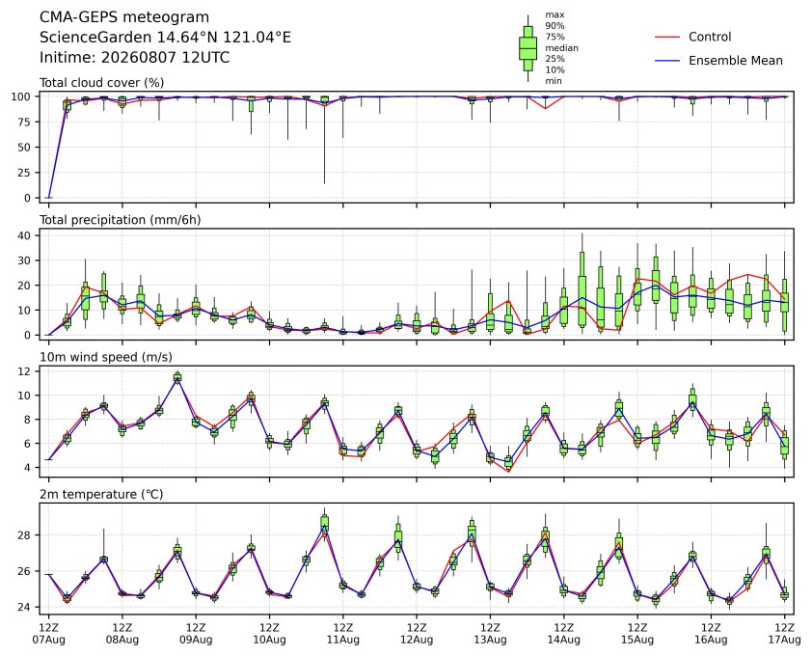Click the '40' tick on precipitation axis
Image resolution: width=812 pixels, height=656 pixels.
[25, 235]
